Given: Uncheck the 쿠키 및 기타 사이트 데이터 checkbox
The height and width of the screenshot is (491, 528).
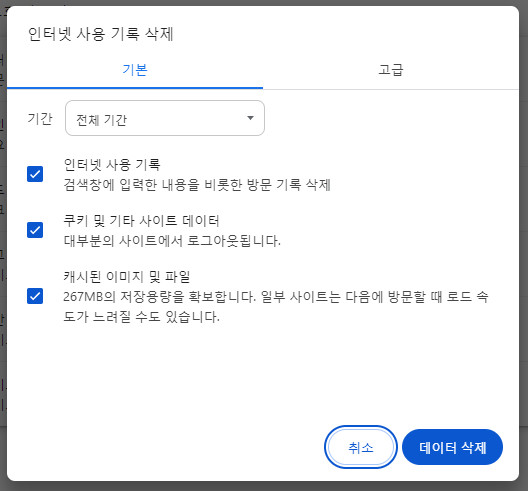Looking at the screenshot, I should click(35, 230).
